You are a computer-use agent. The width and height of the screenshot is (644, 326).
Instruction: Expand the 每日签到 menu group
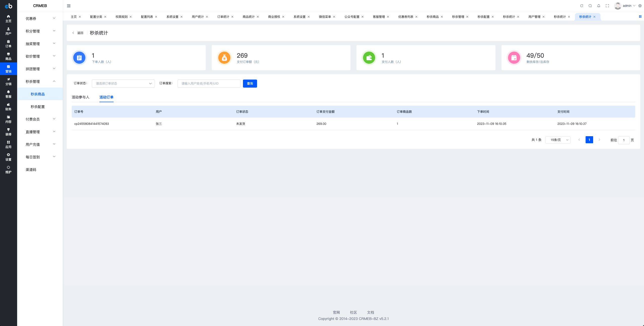(x=40, y=157)
